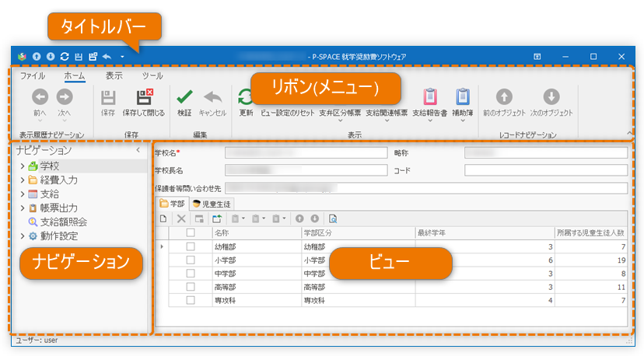Open the 補助簿 clipboard button
644x356 pixels.
pos(463,103)
